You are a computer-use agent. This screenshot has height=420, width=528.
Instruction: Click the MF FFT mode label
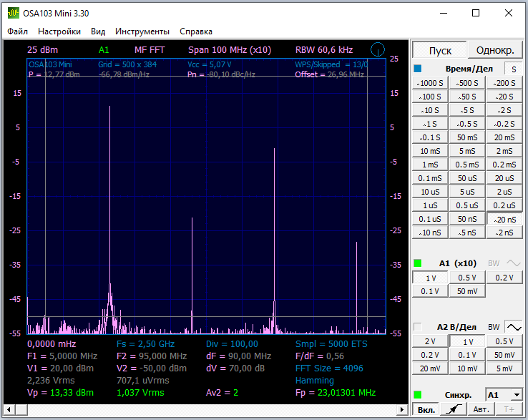pos(150,50)
